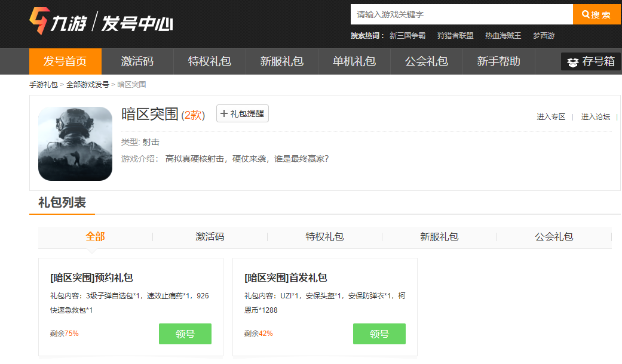
Task: Open the 进入论坛 link
Action: click(596, 117)
